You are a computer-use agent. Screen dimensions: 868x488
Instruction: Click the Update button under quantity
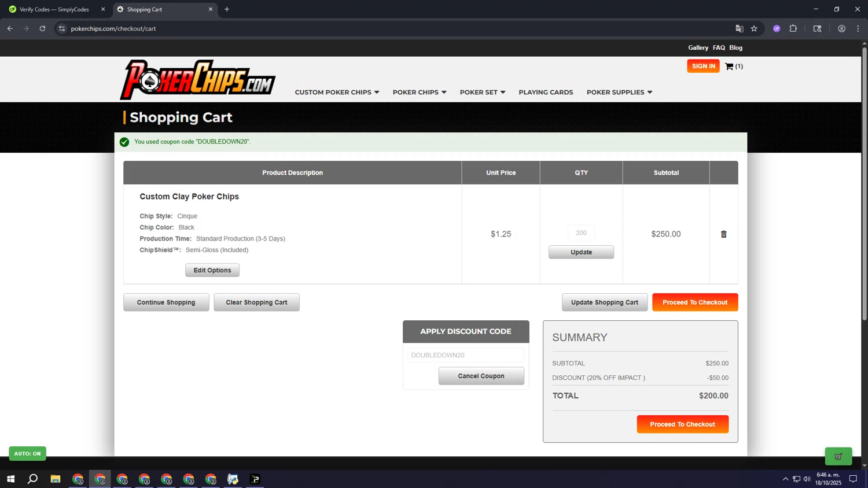[x=581, y=252]
